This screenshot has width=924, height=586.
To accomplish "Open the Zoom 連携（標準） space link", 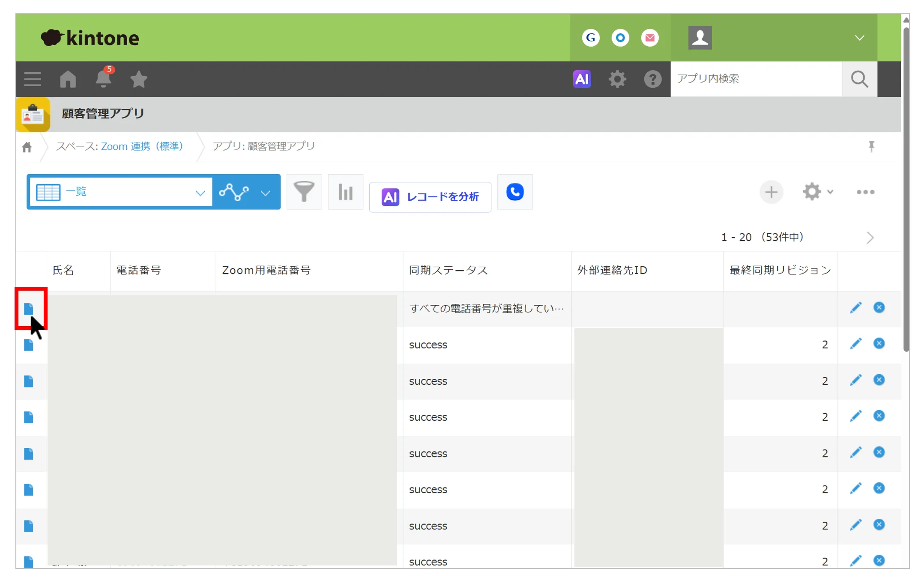I will [x=142, y=146].
